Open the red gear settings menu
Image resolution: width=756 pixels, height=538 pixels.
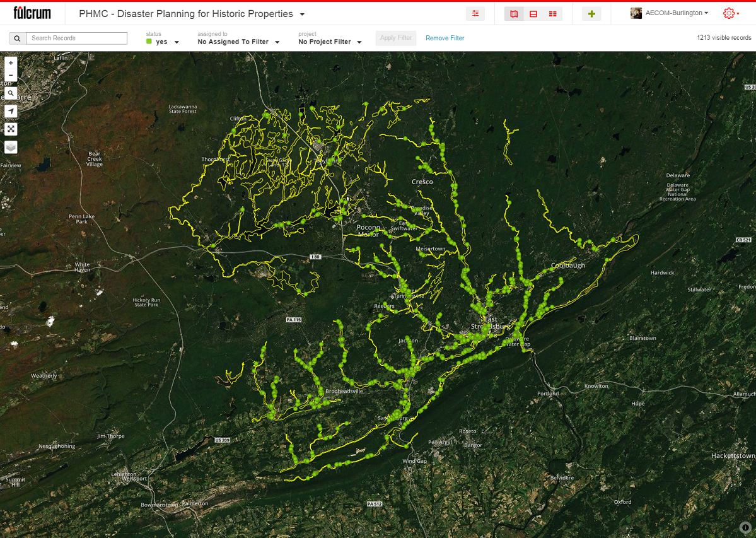point(731,13)
